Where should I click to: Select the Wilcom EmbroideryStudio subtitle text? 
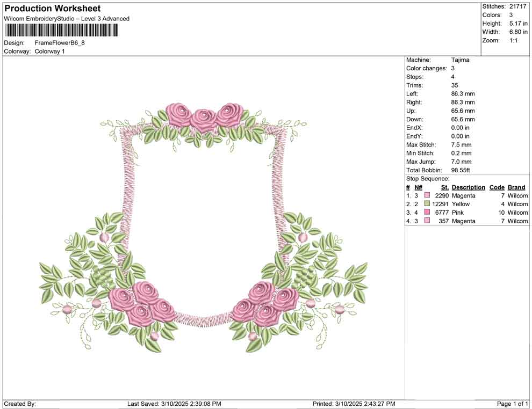pos(67,18)
